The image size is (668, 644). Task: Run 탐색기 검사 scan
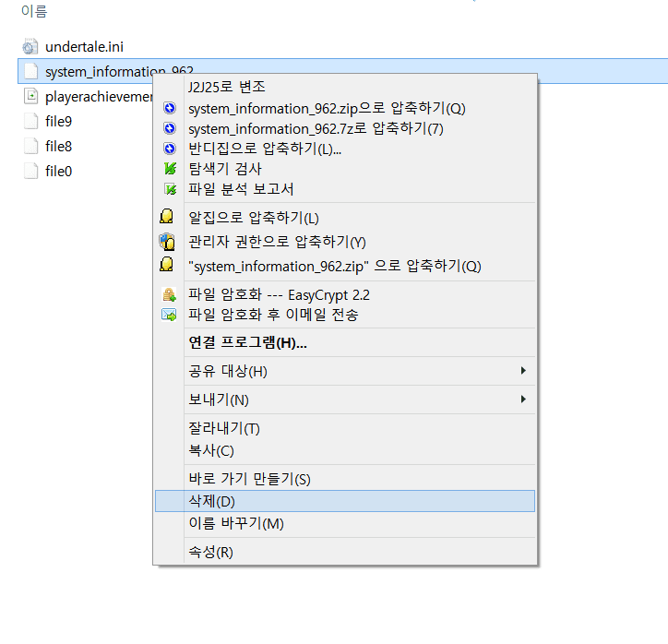[225, 169]
